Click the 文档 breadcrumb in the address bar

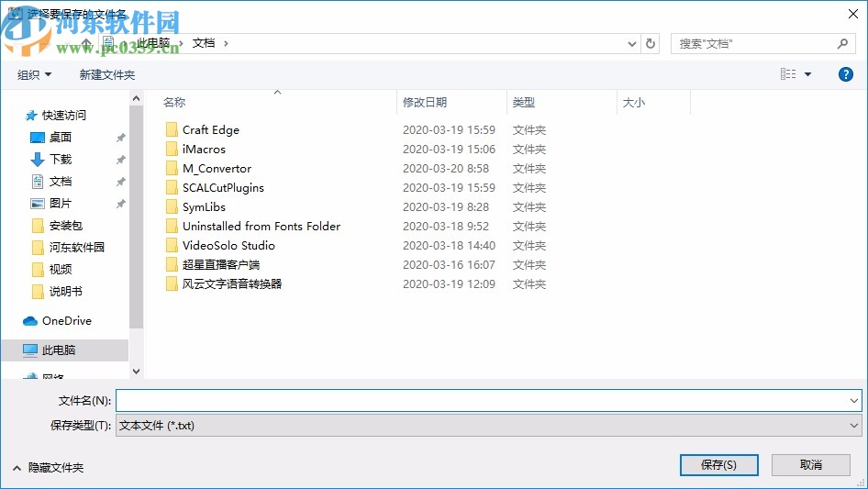pos(203,43)
